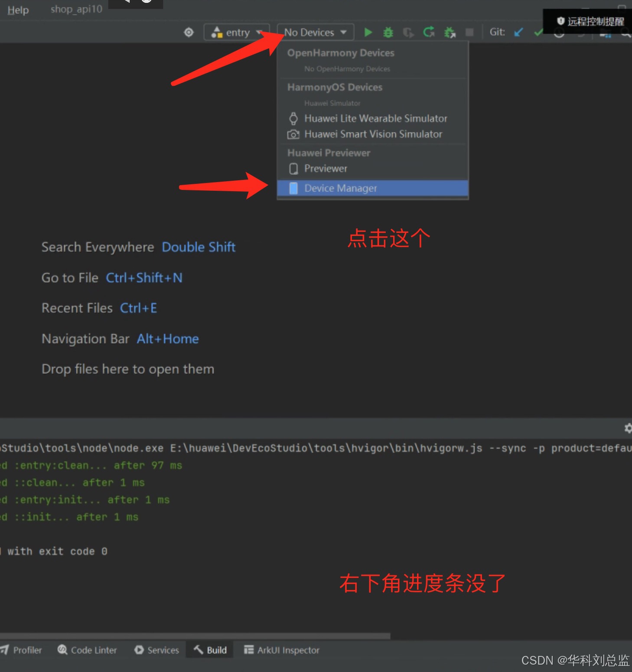The image size is (632, 672).
Task: Click the green hot reload arrow icon
Action: pos(429,32)
